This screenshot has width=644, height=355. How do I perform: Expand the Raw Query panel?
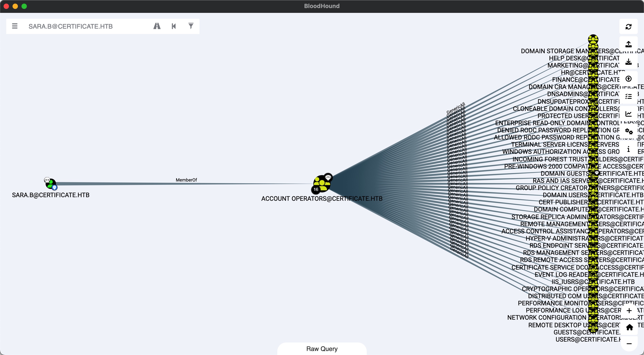[x=322, y=349]
